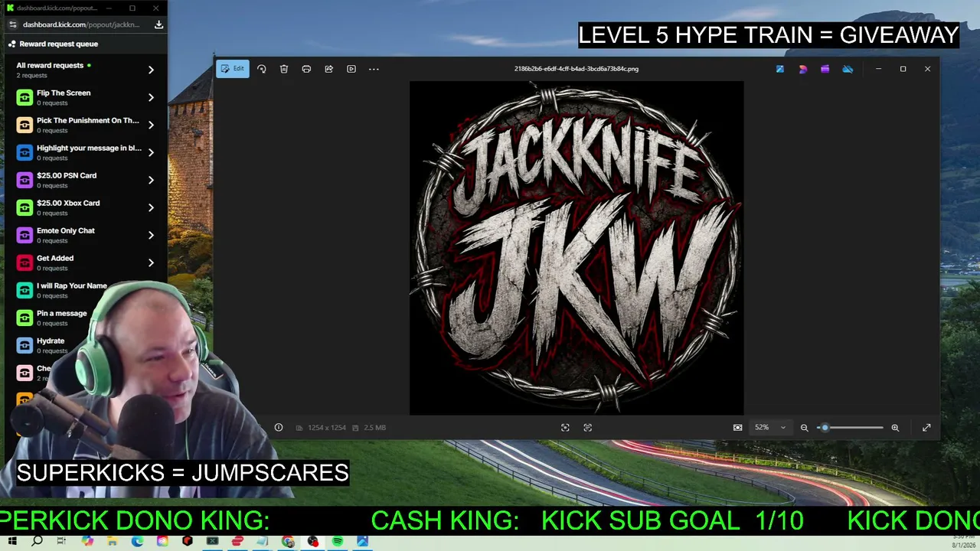Click the 1254 x 1254 dimensions text
Viewport: 980px width, 551px height.
(x=327, y=428)
